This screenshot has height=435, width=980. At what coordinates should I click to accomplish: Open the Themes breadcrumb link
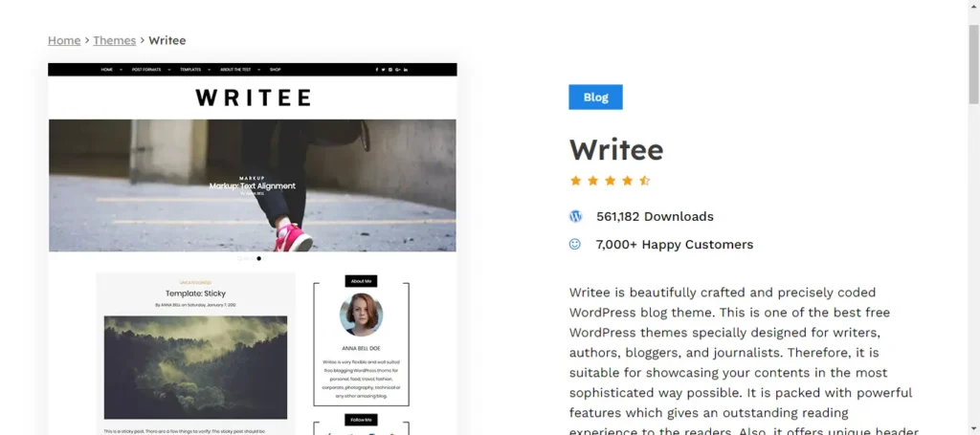click(115, 40)
